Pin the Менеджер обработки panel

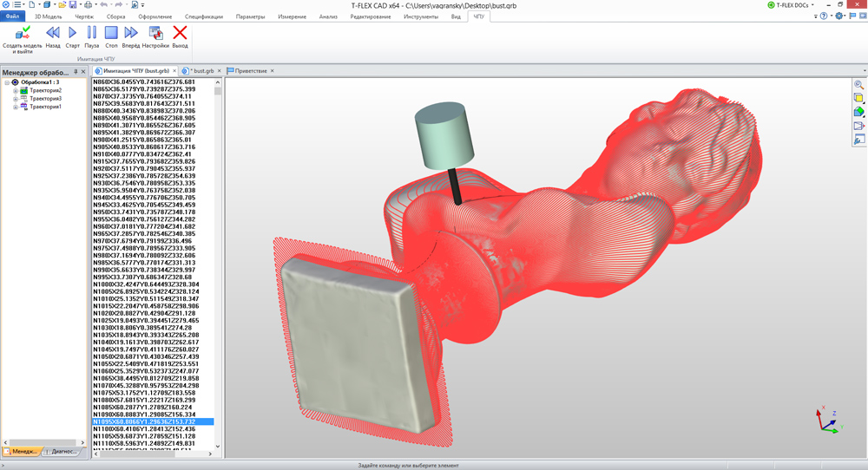(x=76, y=72)
